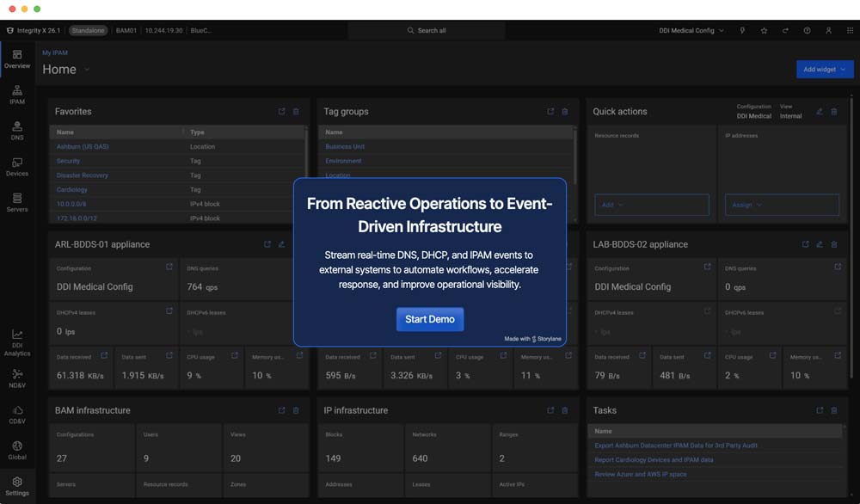This screenshot has width=860, height=504.
Task: Delete the Tasks widget
Action: tap(833, 410)
